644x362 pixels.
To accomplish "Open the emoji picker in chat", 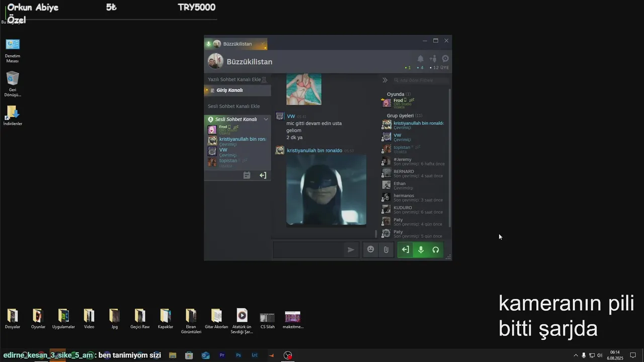I will (x=371, y=249).
